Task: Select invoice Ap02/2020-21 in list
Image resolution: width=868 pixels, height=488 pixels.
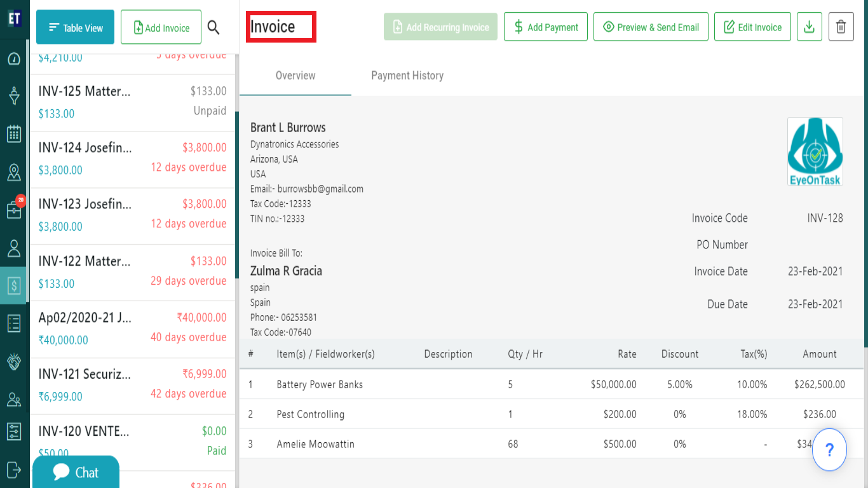Action: pyautogui.click(x=132, y=329)
